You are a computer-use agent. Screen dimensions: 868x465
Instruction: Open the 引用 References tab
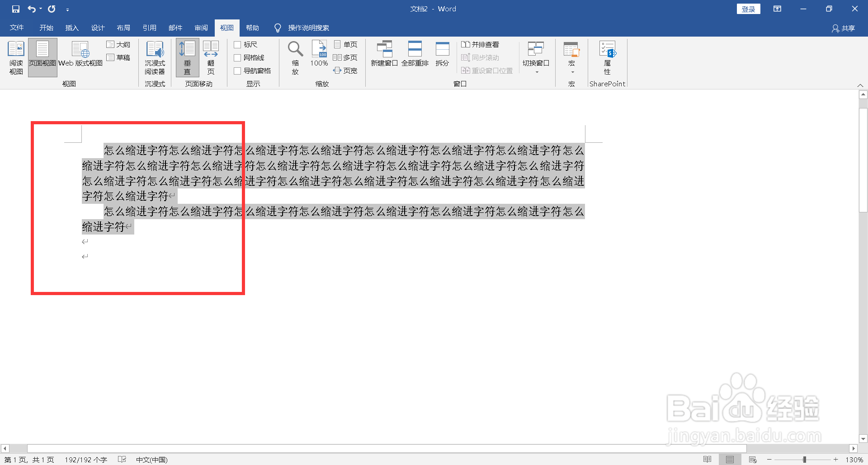point(149,28)
